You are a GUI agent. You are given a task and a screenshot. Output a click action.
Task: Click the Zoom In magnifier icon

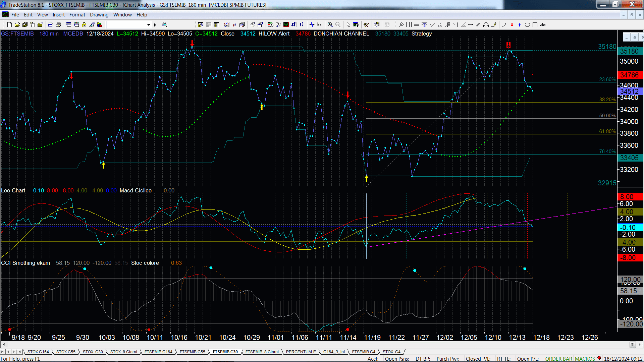tap(330, 24)
